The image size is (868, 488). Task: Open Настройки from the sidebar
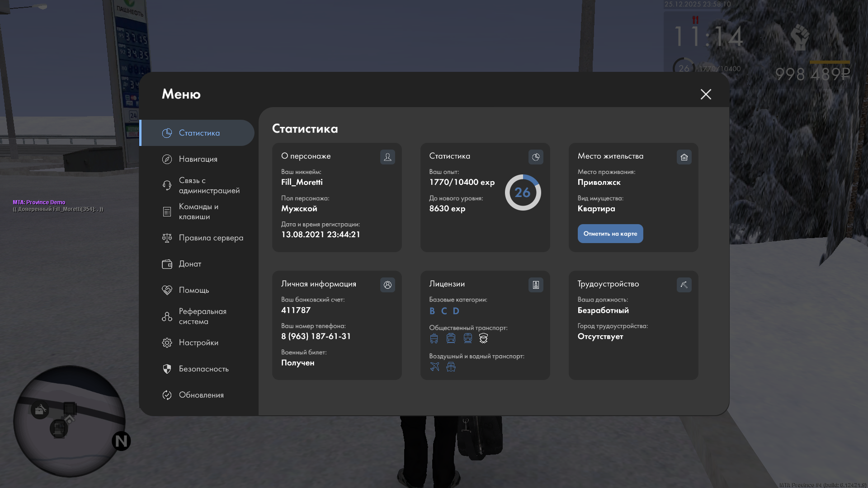198,343
